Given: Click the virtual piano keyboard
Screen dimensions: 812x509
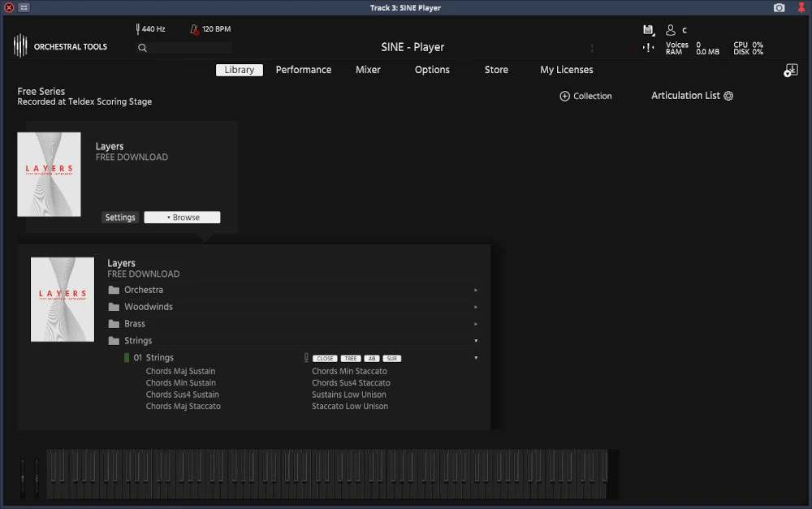Looking at the screenshot, I should 326,474.
